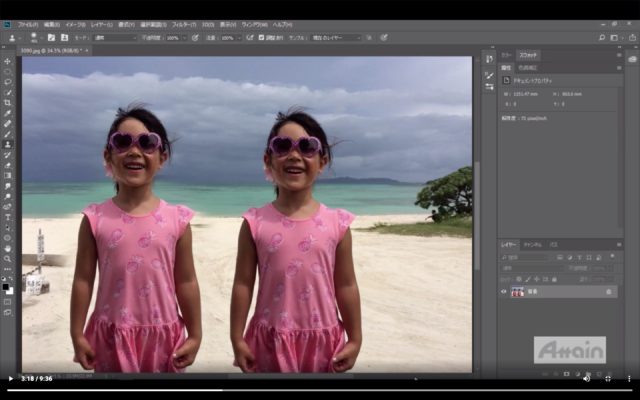Select the Healing Brush tool

click(7, 124)
